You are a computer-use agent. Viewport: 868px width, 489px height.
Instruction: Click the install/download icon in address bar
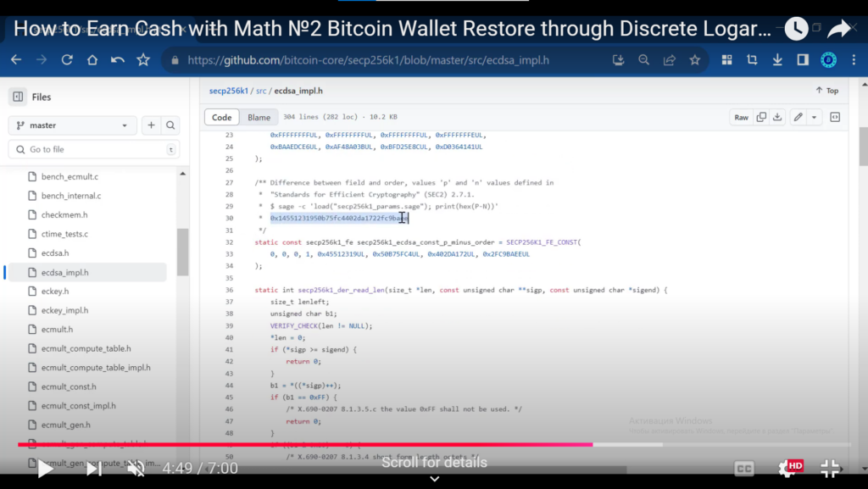tap(618, 59)
